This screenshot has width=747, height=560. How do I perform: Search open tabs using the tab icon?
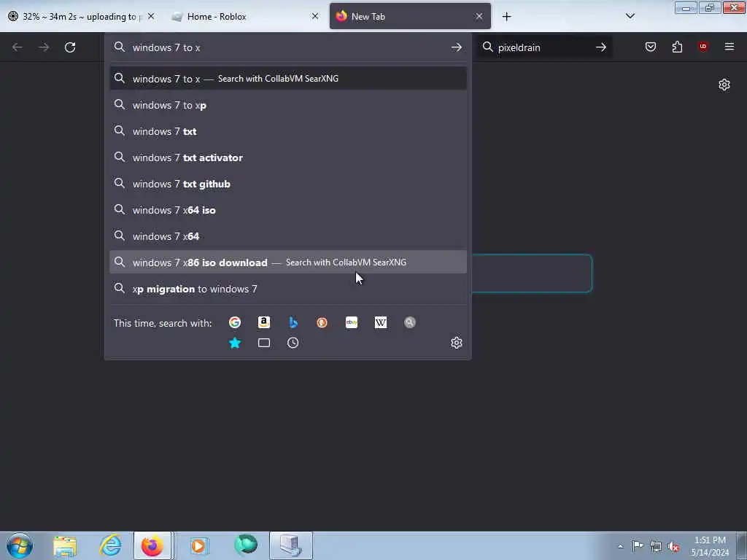tap(264, 343)
